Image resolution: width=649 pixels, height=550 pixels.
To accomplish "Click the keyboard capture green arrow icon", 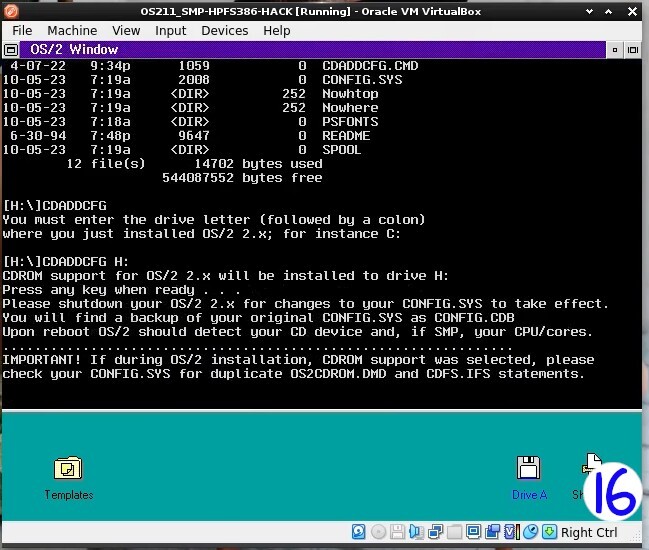I will [549, 532].
